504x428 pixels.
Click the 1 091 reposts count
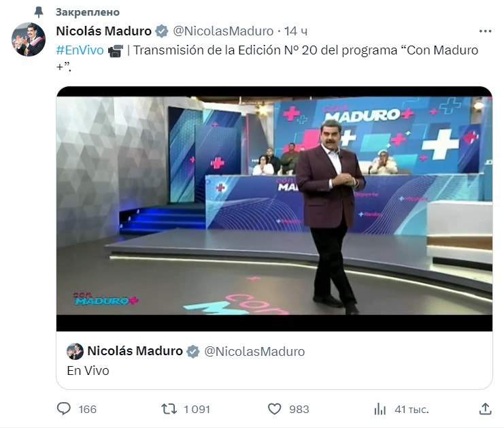[197, 410]
